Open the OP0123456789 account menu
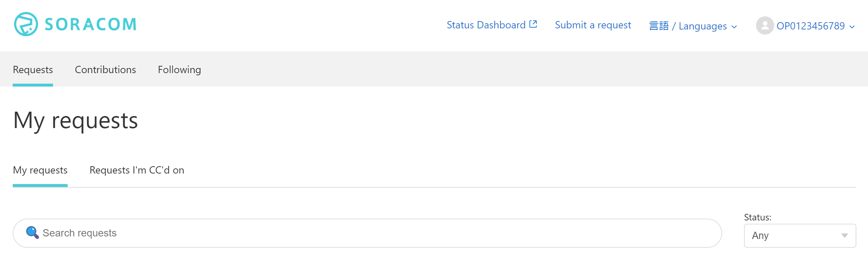This screenshot has height=271, width=868. click(x=811, y=26)
